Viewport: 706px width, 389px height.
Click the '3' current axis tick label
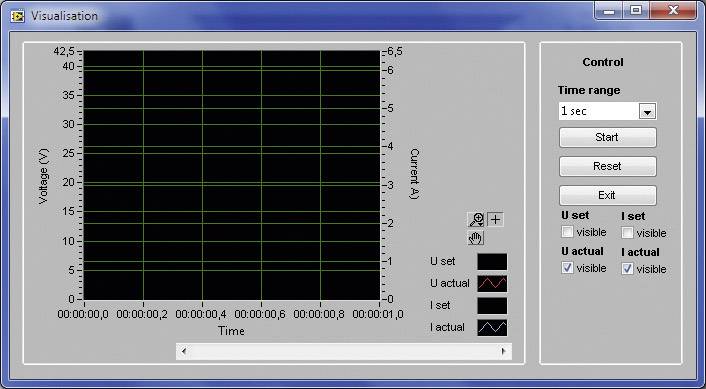(390, 185)
